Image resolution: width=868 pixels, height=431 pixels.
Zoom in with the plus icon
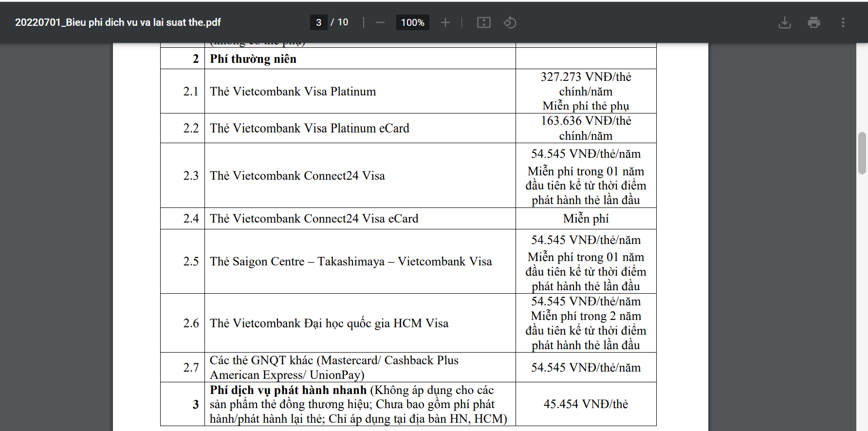coord(445,22)
